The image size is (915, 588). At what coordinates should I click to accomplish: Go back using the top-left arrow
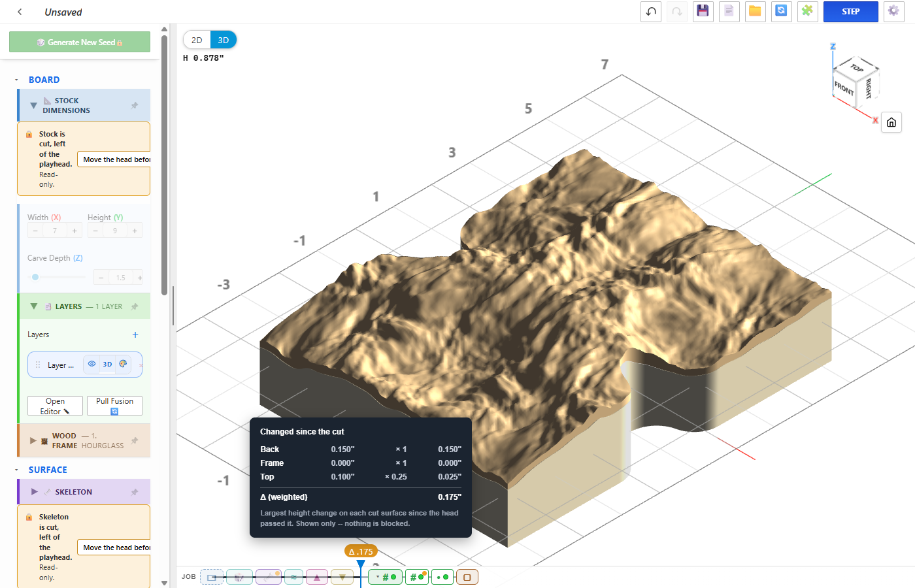tap(20, 12)
